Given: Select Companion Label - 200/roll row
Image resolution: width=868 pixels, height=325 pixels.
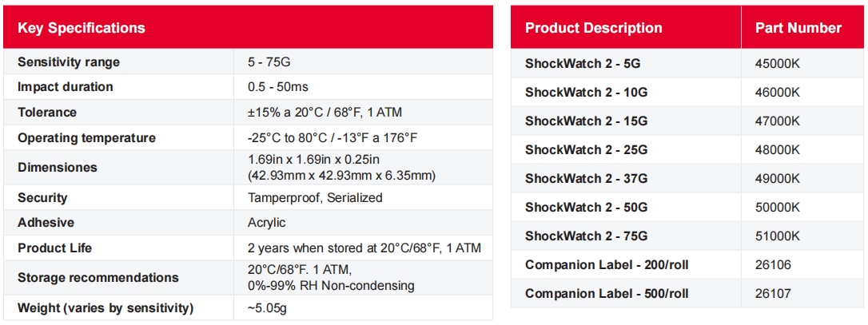Looking at the screenshot, I should 607,265.
